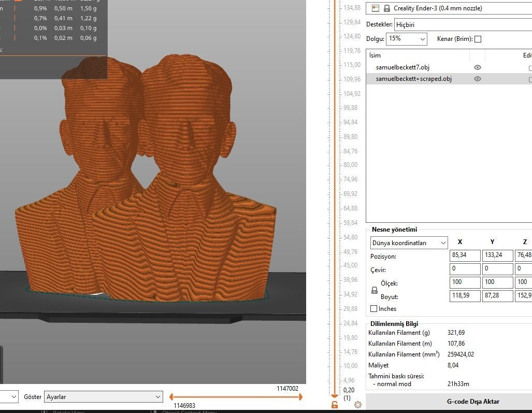Click the left bust model in 3D view
Screen dimensions: 532x413
coord(68,204)
